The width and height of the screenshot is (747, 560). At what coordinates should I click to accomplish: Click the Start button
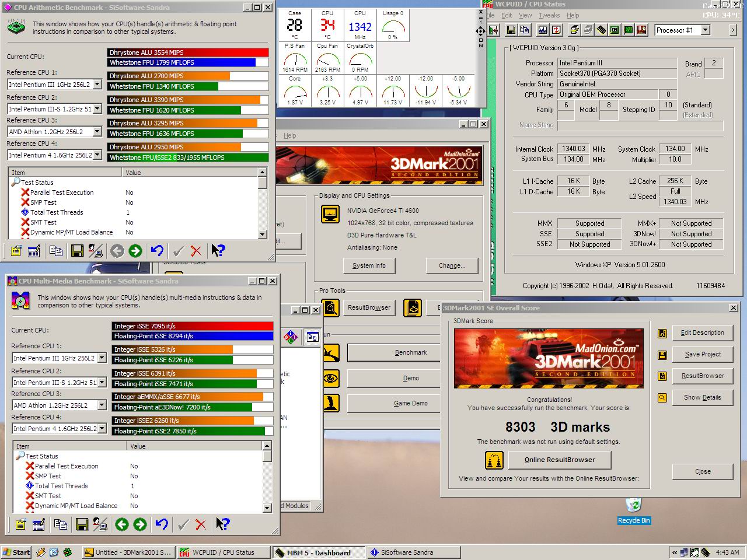tap(16, 552)
